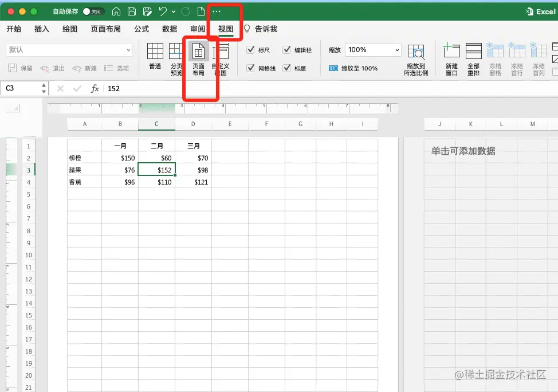
Task: Open the 公式 tab
Action: tap(142, 29)
